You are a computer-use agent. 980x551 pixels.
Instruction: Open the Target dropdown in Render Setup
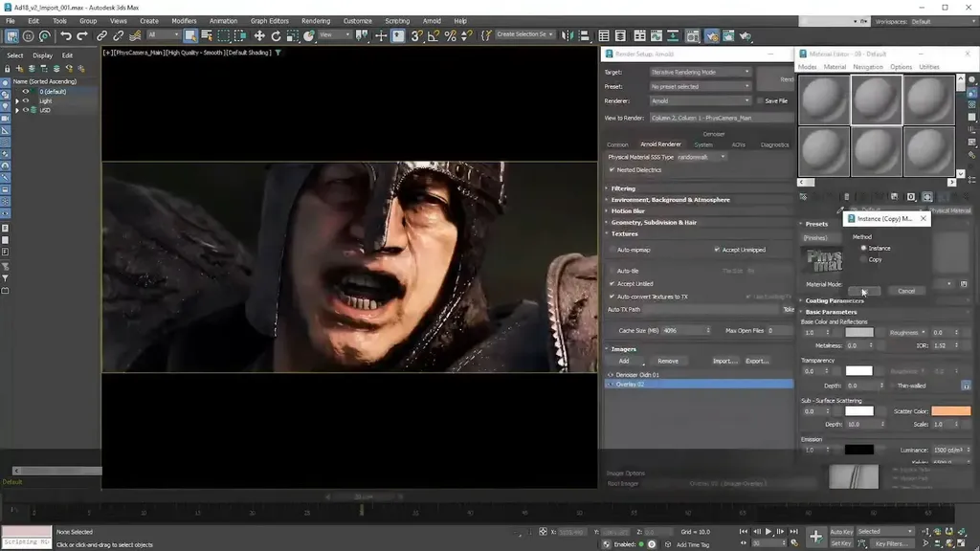[700, 72]
